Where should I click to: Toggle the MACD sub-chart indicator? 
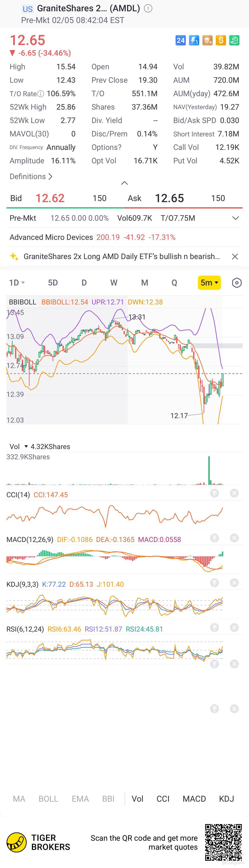pyautogui.click(x=195, y=798)
